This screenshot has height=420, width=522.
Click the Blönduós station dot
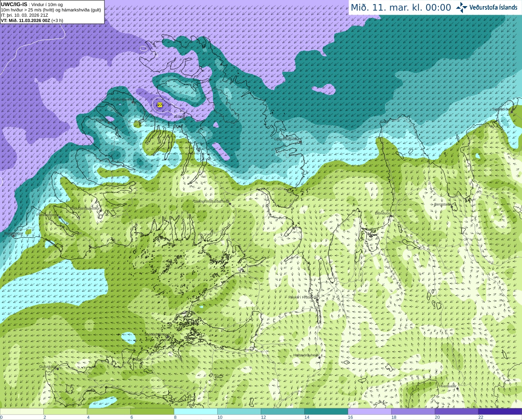click(391, 216)
